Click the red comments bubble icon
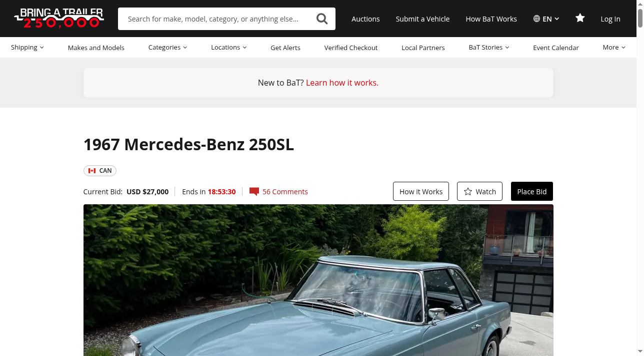644x356 pixels. click(x=254, y=192)
